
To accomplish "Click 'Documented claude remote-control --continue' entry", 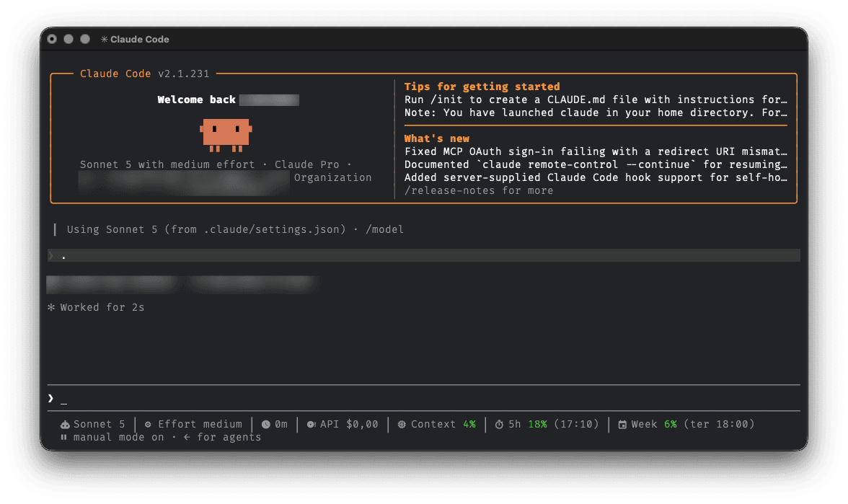I will (x=596, y=164).
